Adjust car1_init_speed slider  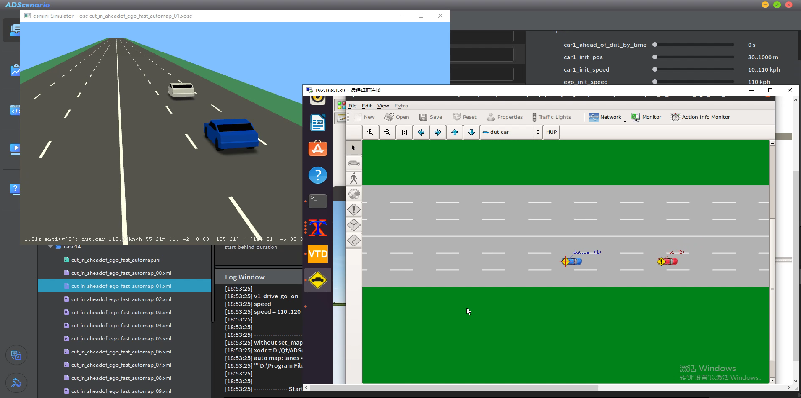(694, 69)
